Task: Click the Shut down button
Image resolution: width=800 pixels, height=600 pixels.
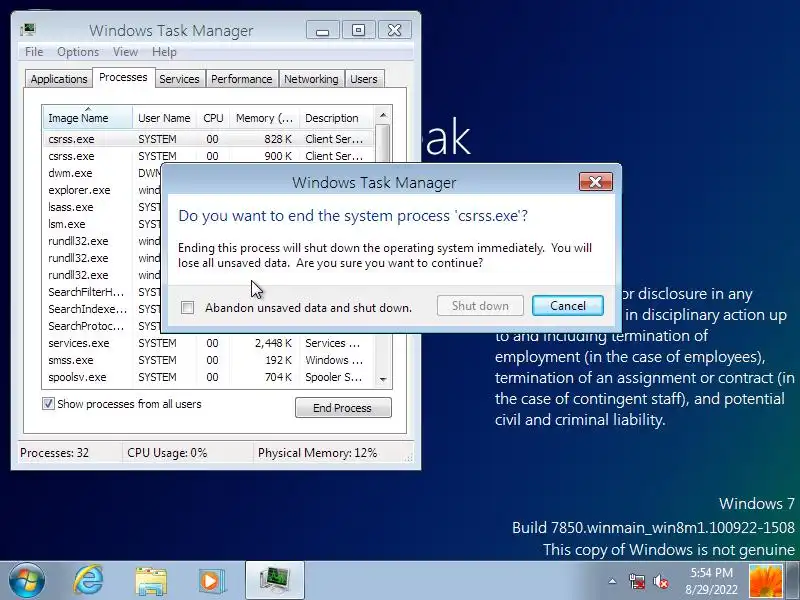Action: (x=480, y=306)
